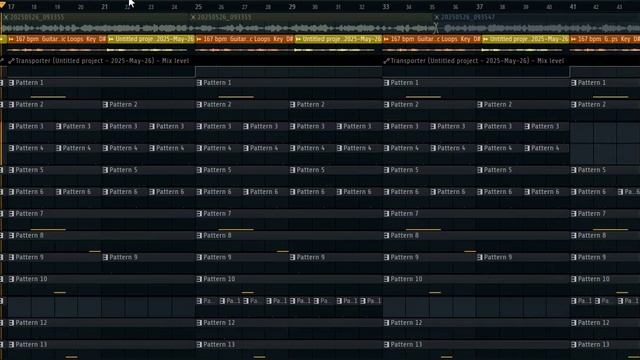Viewport: 640px width, 360px height.
Task: Open the Pattern 12 clip menu icon at bar 25
Action: click(x=199, y=323)
